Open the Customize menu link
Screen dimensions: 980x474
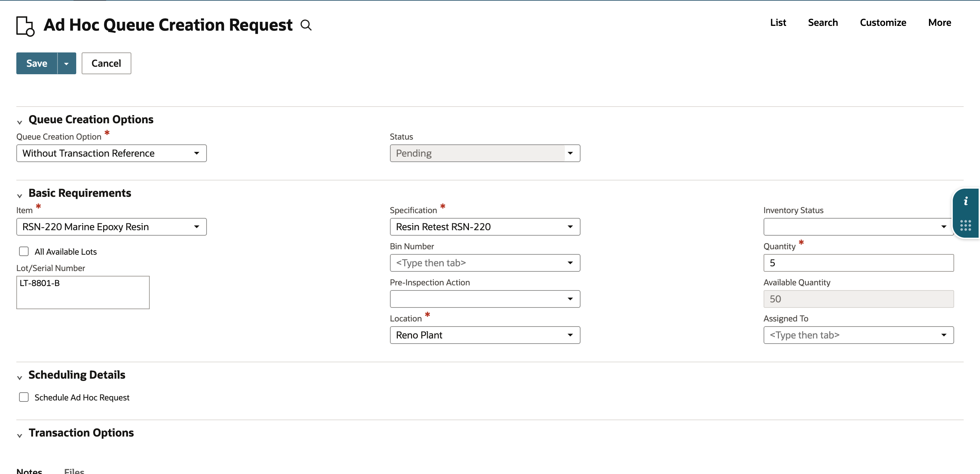(883, 22)
